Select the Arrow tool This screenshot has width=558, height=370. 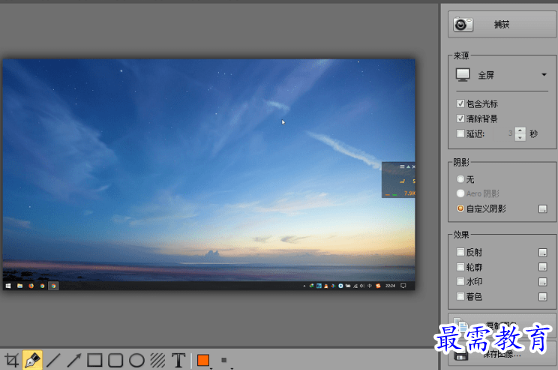[74, 360]
